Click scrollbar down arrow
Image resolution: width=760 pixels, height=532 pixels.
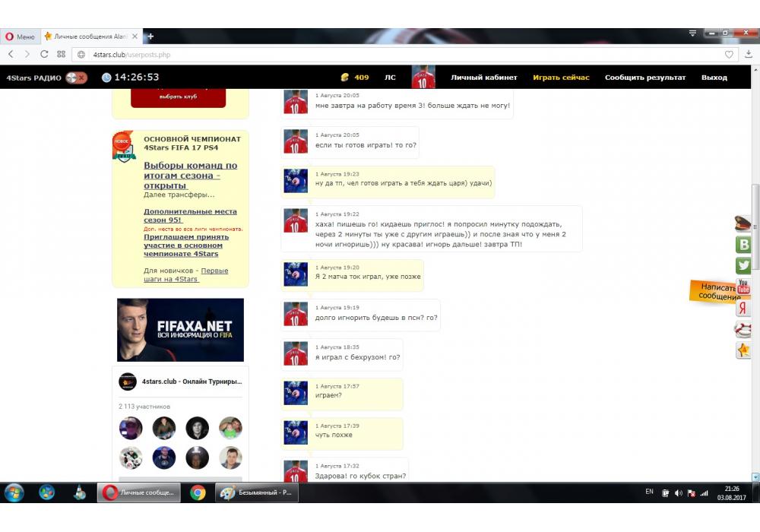coord(755,477)
